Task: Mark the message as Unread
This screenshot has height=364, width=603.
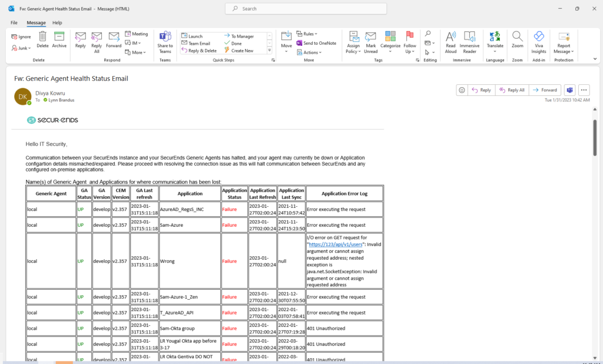Action: [x=371, y=42]
